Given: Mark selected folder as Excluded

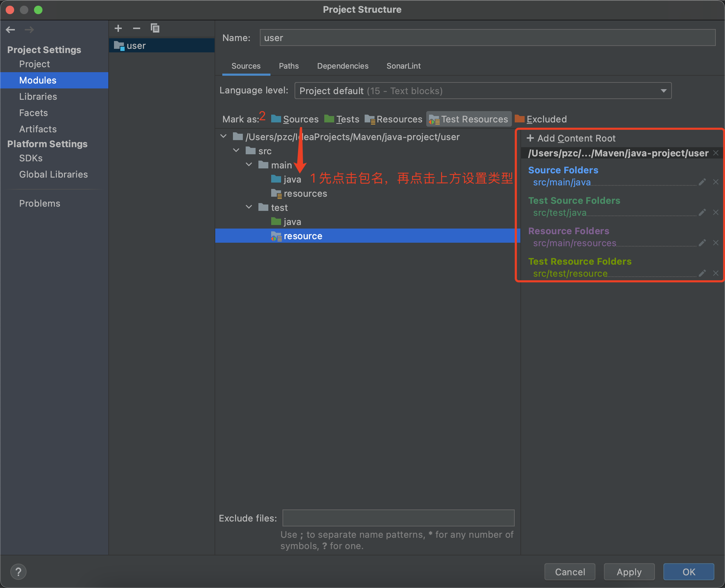Looking at the screenshot, I should [x=541, y=119].
